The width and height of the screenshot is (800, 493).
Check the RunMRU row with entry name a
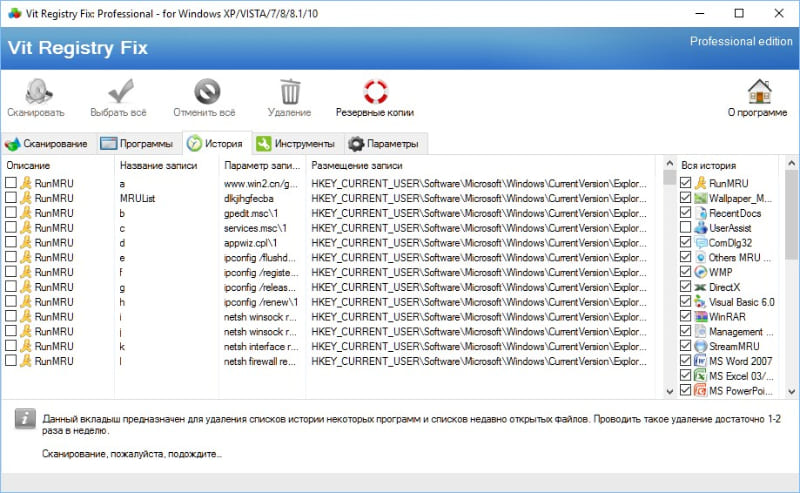click(x=11, y=183)
